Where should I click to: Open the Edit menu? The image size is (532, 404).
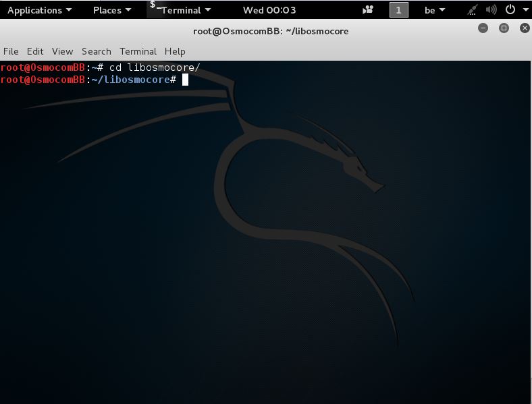pyautogui.click(x=35, y=51)
